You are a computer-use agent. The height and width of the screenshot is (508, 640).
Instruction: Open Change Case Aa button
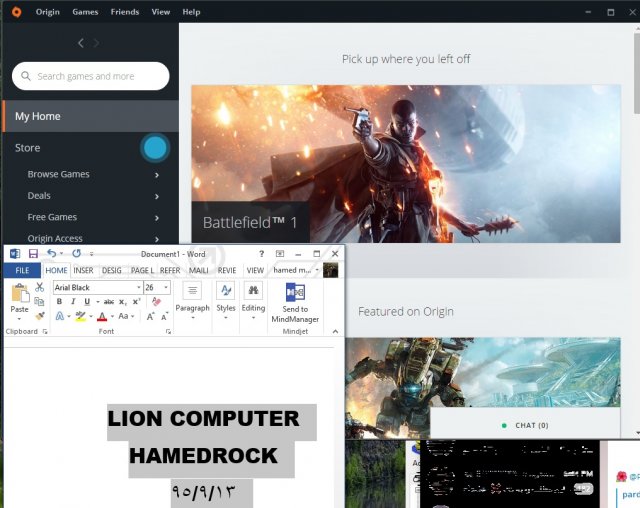125,316
